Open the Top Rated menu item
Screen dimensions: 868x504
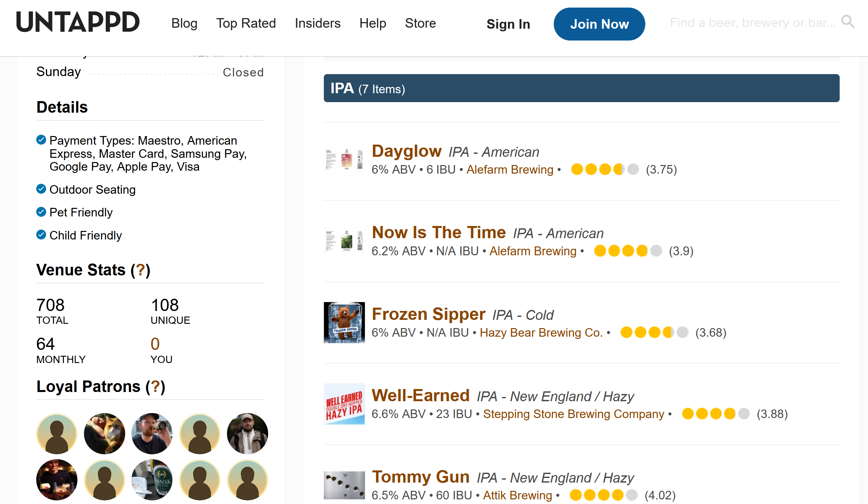tap(246, 23)
